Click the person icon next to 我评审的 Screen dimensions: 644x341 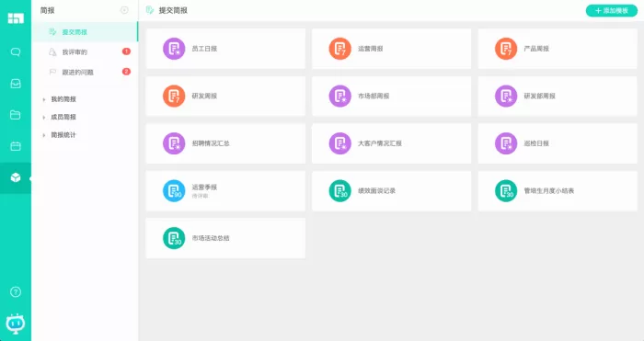[x=52, y=52]
